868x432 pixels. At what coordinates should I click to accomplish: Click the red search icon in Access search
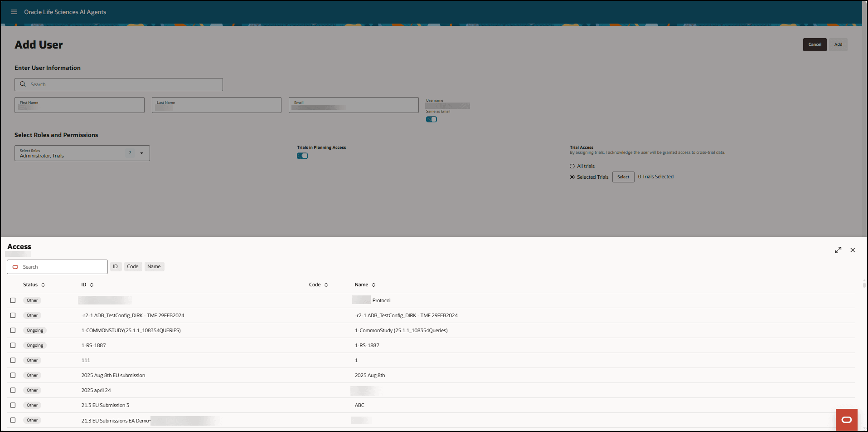[x=15, y=267]
